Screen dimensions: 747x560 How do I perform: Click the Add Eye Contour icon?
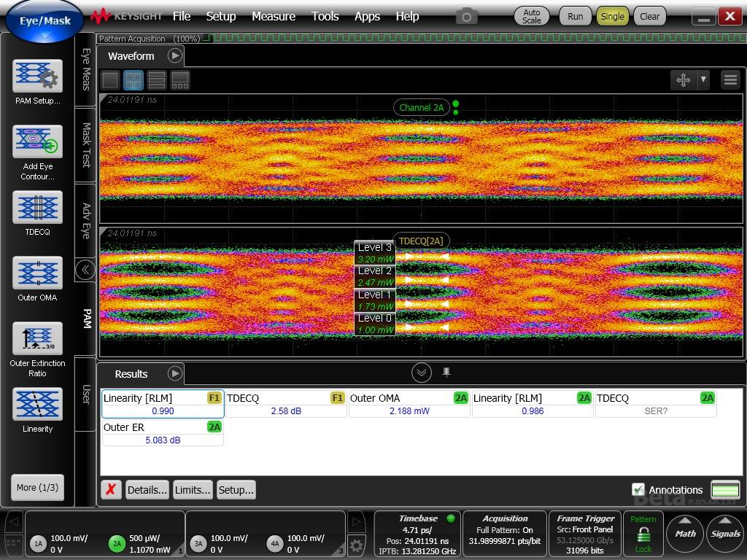coord(37,141)
